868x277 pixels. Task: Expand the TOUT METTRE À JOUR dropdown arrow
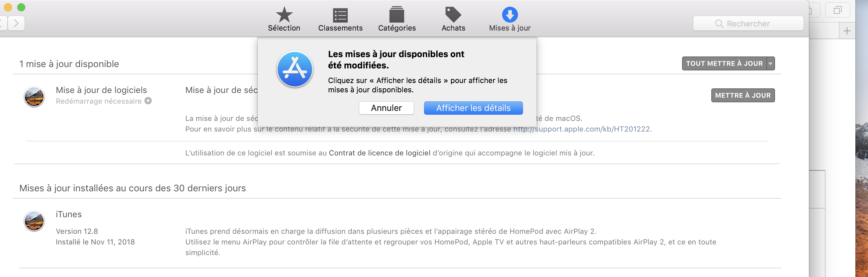point(770,63)
